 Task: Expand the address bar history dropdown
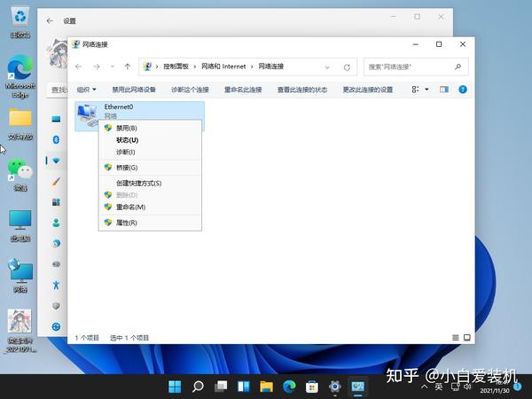[x=327, y=67]
